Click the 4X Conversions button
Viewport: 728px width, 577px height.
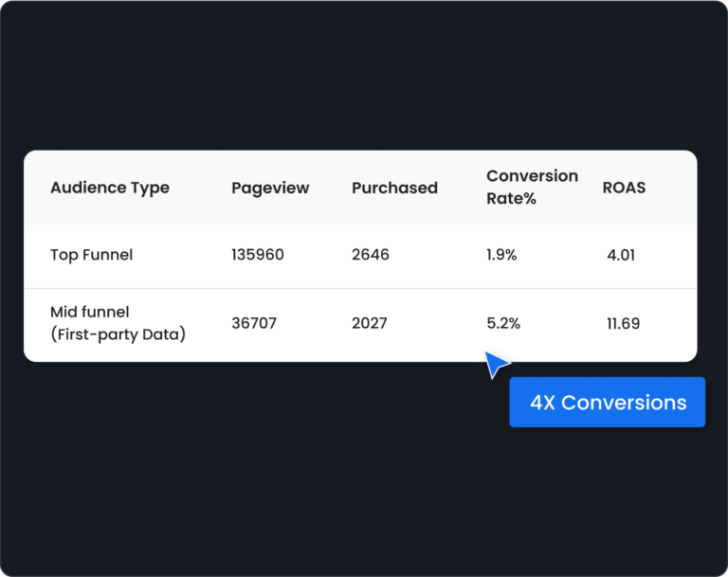[x=608, y=402]
